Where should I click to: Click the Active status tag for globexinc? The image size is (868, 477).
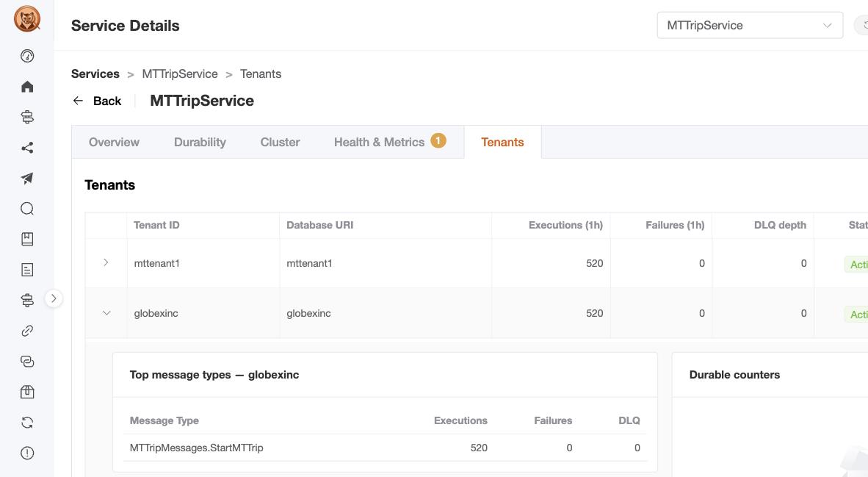pyautogui.click(x=856, y=314)
